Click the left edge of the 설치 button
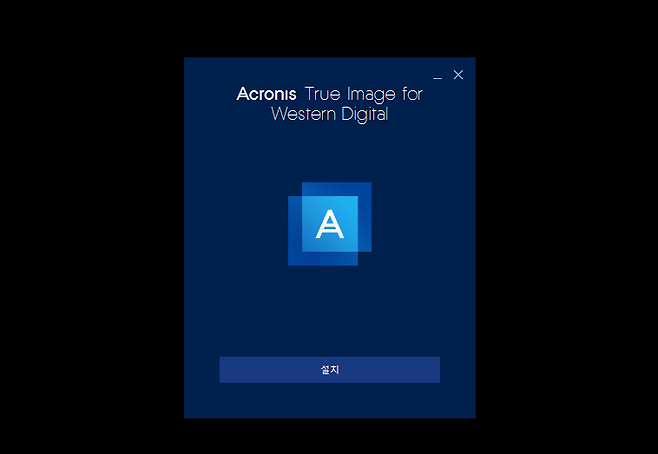 tap(226, 369)
